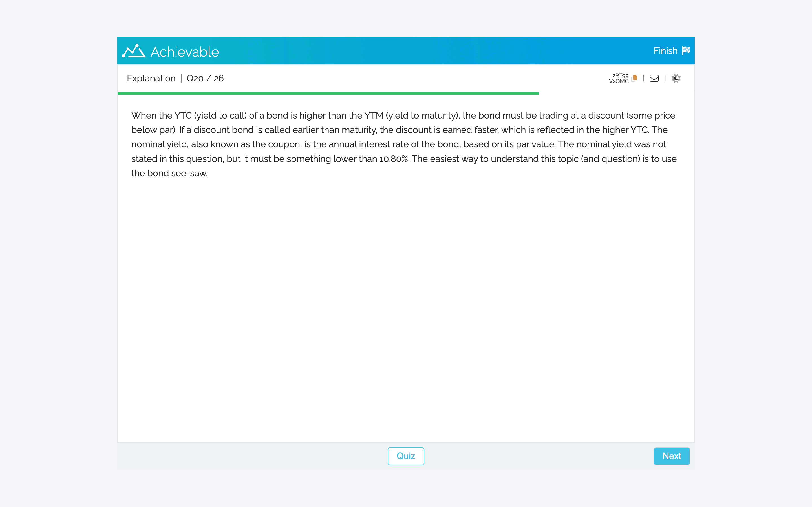The image size is (812, 507).
Task: Go to the next question with Next
Action: point(671,456)
